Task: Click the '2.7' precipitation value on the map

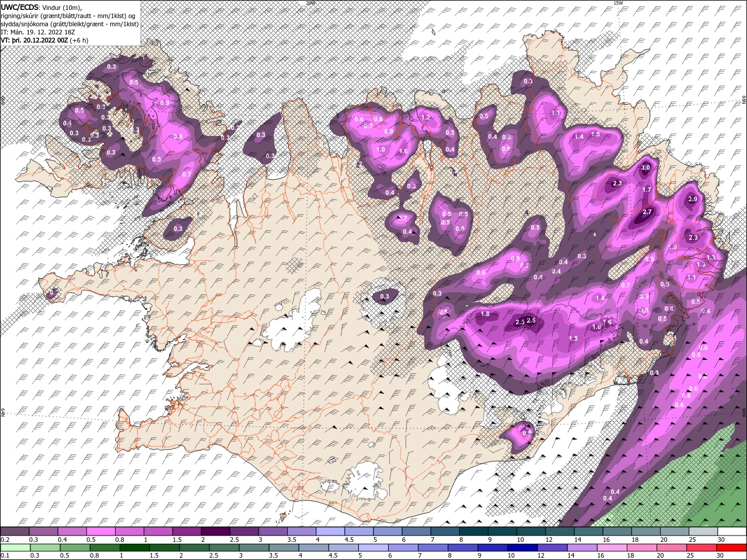Action: [x=647, y=212]
